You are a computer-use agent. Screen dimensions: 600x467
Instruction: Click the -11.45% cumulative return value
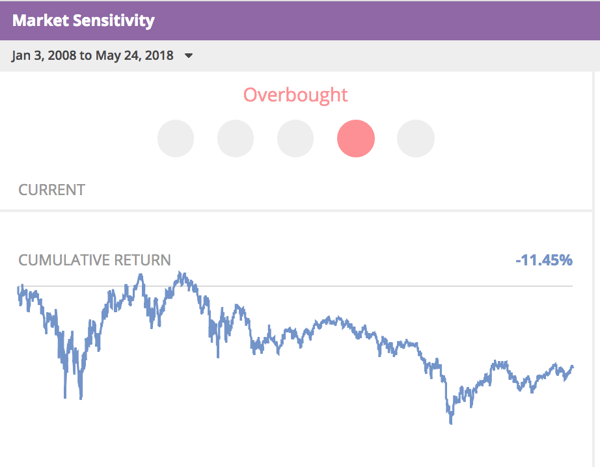coord(544,260)
